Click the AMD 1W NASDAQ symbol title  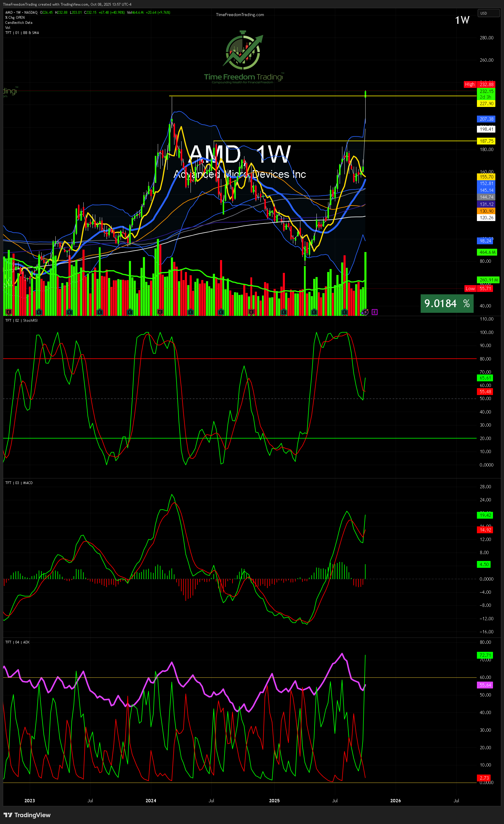point(21,13)
